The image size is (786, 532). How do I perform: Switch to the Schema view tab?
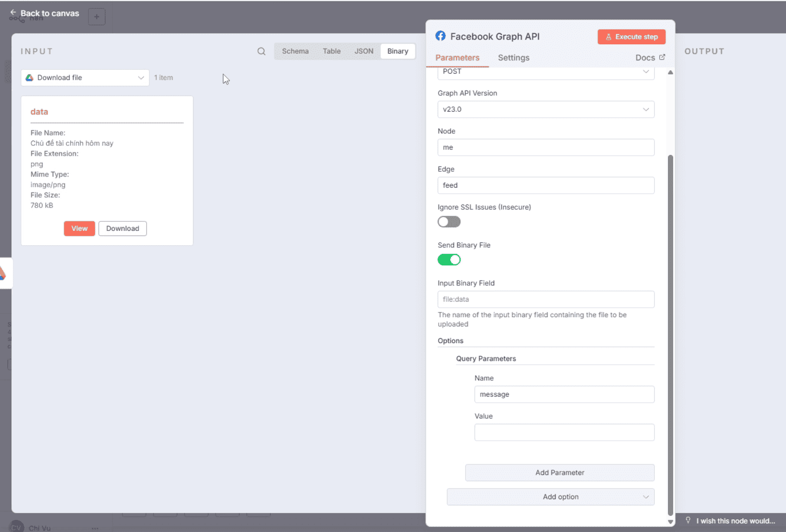point(295,51)
